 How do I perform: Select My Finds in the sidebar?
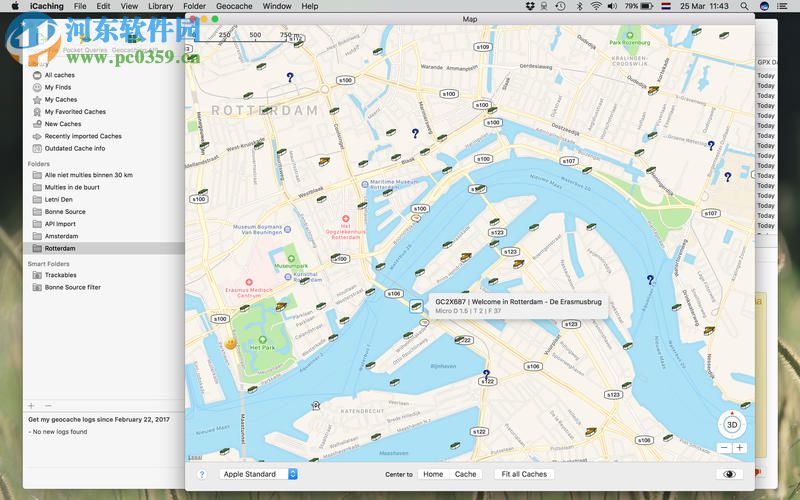[58, 87]
